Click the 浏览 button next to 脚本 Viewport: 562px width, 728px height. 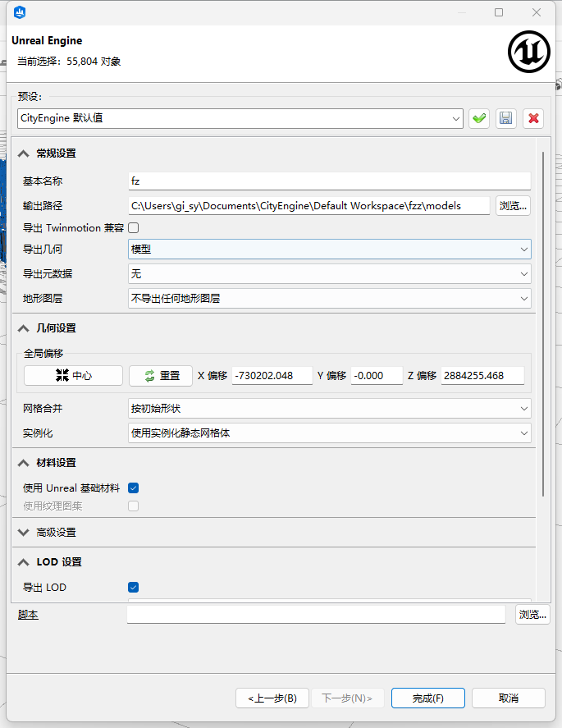point(532,615)
